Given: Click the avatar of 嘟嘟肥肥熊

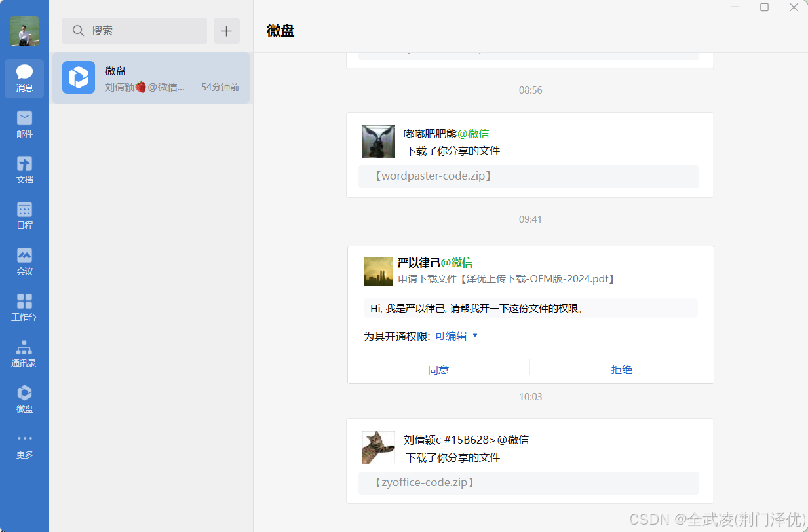Looking at the screenshot, I should pos(379,142).
